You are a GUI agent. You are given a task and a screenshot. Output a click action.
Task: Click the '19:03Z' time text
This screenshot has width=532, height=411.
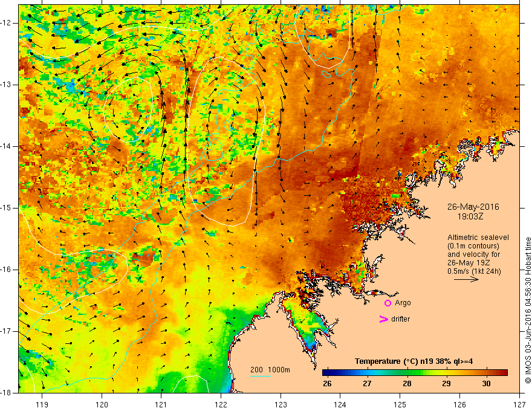470,216
